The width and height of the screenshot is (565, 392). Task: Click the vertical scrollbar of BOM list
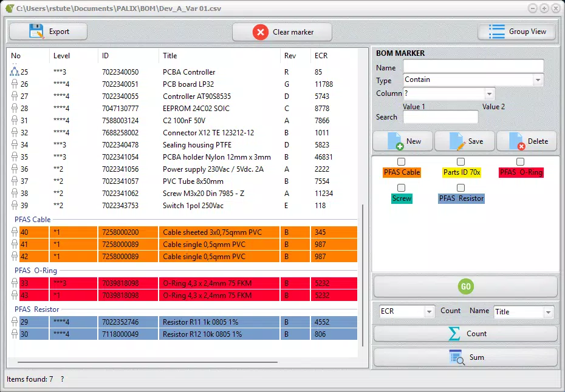point(363,275)
